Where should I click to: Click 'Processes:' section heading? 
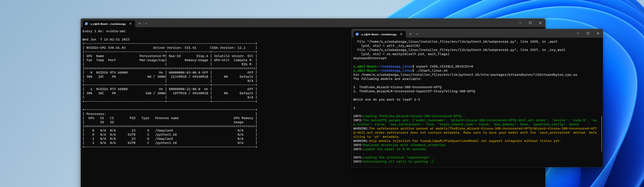click(96, 114)
